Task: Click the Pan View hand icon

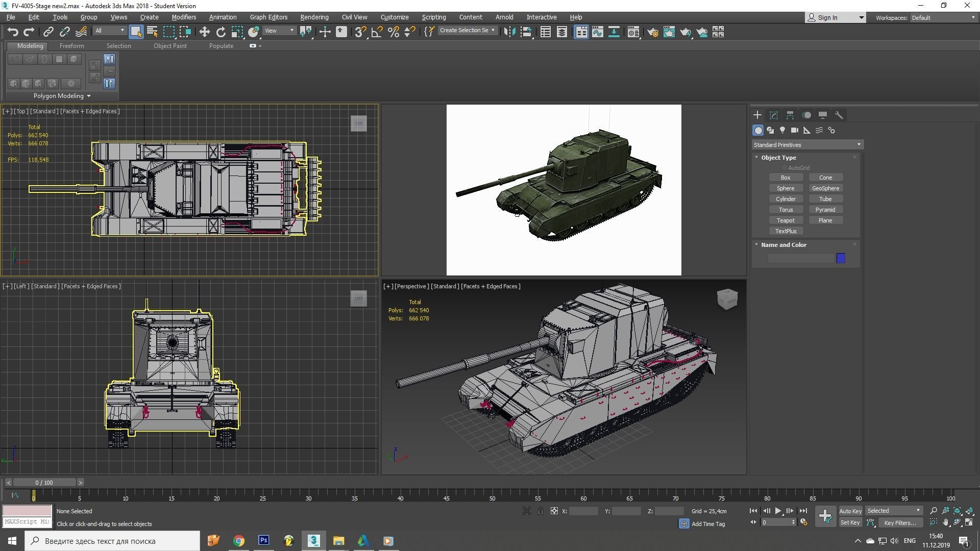Action: (x=946, y=522)
